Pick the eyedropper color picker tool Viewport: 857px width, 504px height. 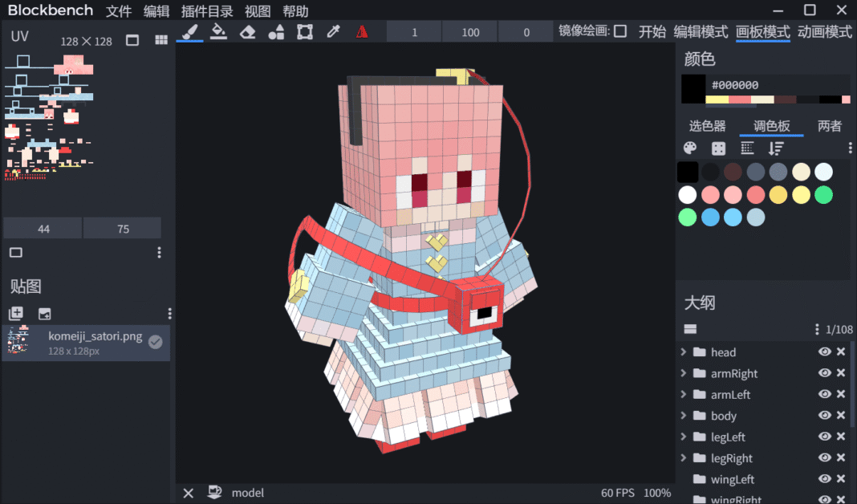333,32
